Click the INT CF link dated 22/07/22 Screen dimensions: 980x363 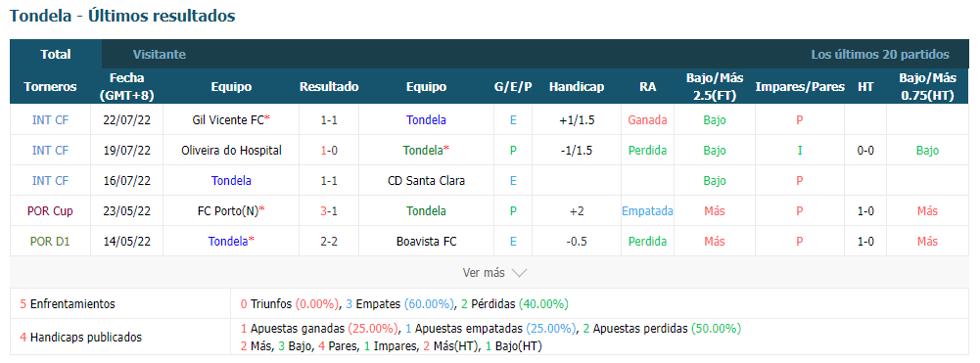pyautogui.click(x=50, y=120)
